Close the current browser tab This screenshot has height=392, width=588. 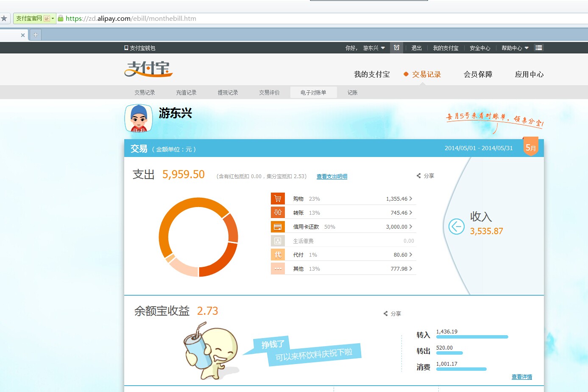pos(23,35)
